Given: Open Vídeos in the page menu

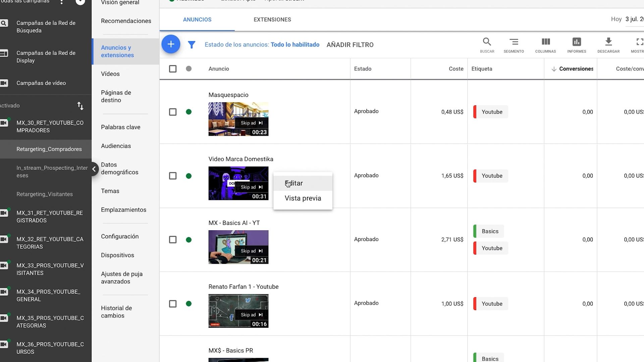Looking at the screenshot, I should pos(110,74).
